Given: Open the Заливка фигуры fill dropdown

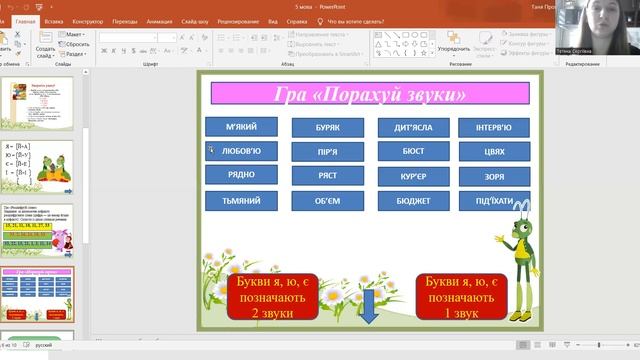Looking at the screenshot, I should (x=525, y=34).
